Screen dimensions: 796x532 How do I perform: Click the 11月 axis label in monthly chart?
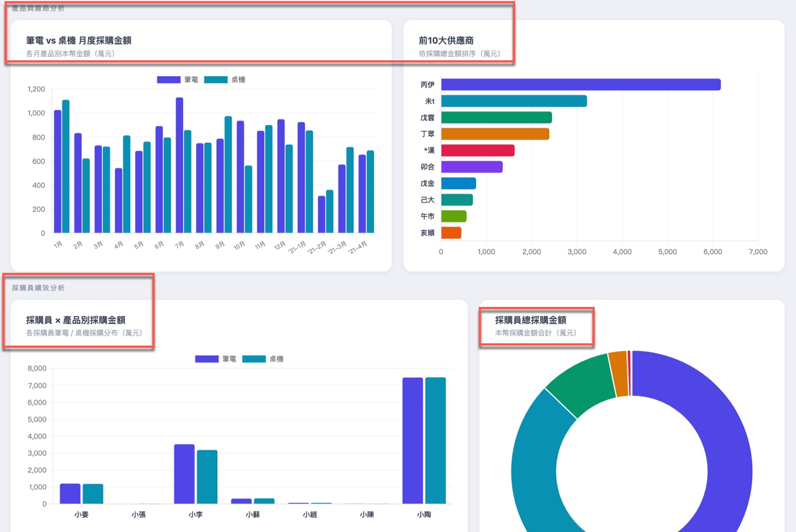coord(260,245)
